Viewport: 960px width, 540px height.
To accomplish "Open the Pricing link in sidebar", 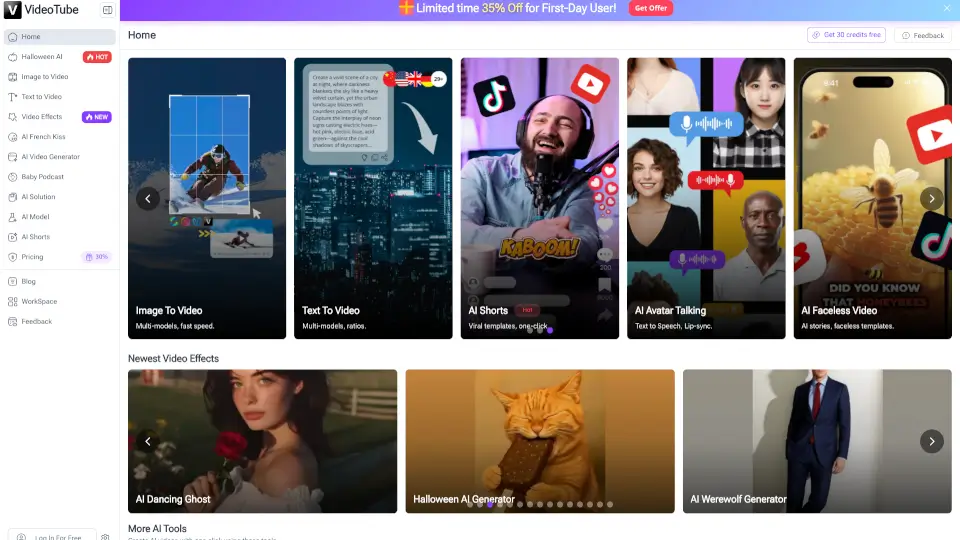I will [59, 257].
